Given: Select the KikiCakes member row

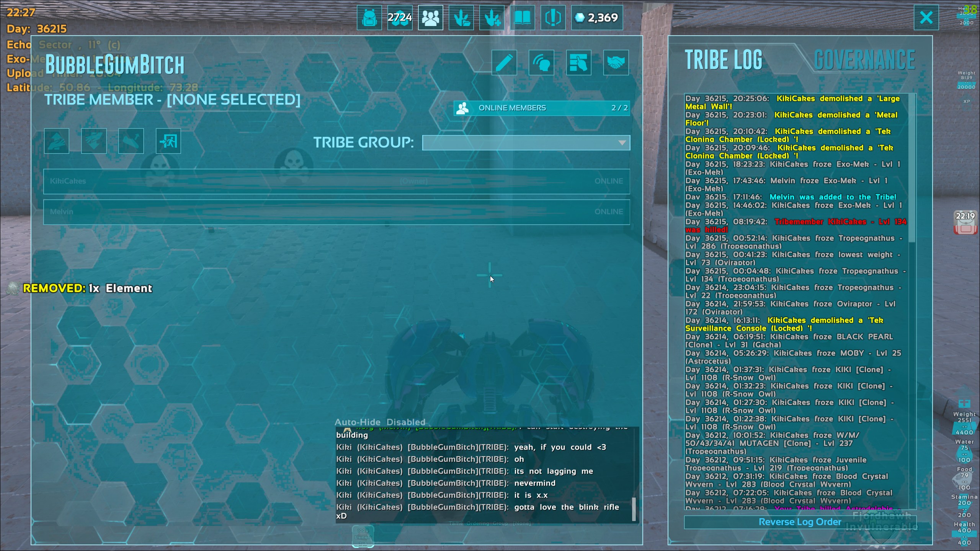Looking at the screenshot, I should click(336, 181).
